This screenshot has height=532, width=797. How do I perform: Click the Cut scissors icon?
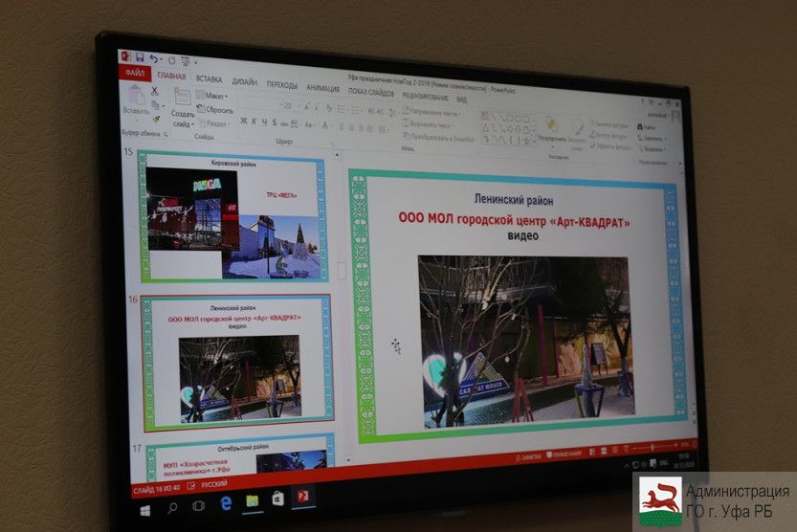point(155,91)
